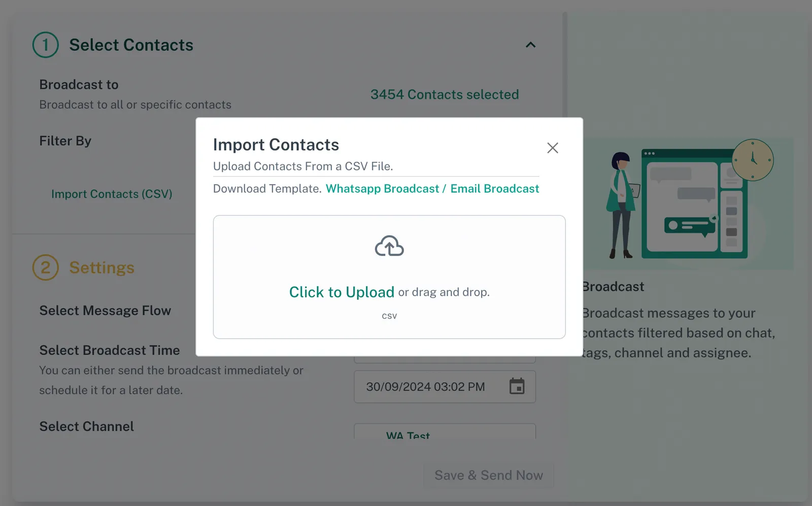
Task: Open the calendar date picker icon
Action: (517, 386)
